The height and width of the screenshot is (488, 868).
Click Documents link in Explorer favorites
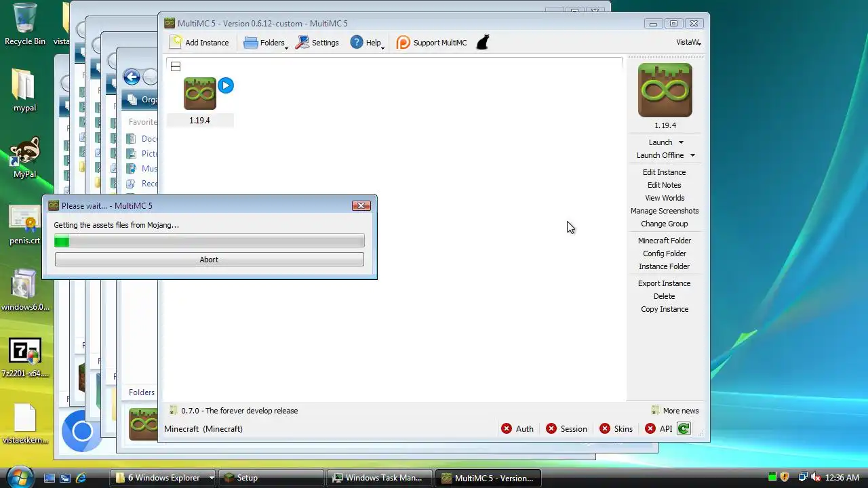(142, 139)
